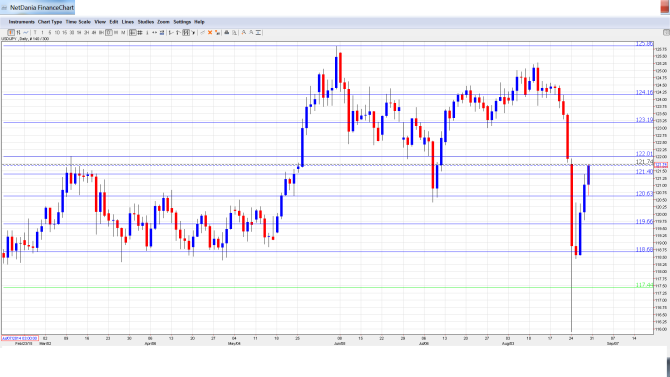Image resolution: width=670 pixels, height=377 pixels.
Task: Click the 123.19 line label
Action: click(644, 120)
